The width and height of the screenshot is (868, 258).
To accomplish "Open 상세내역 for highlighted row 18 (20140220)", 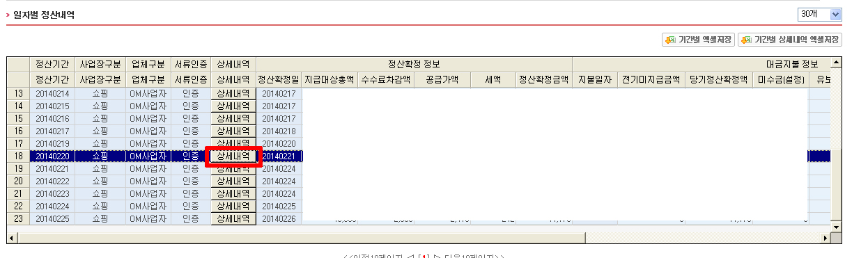I will tap(233, 156).
